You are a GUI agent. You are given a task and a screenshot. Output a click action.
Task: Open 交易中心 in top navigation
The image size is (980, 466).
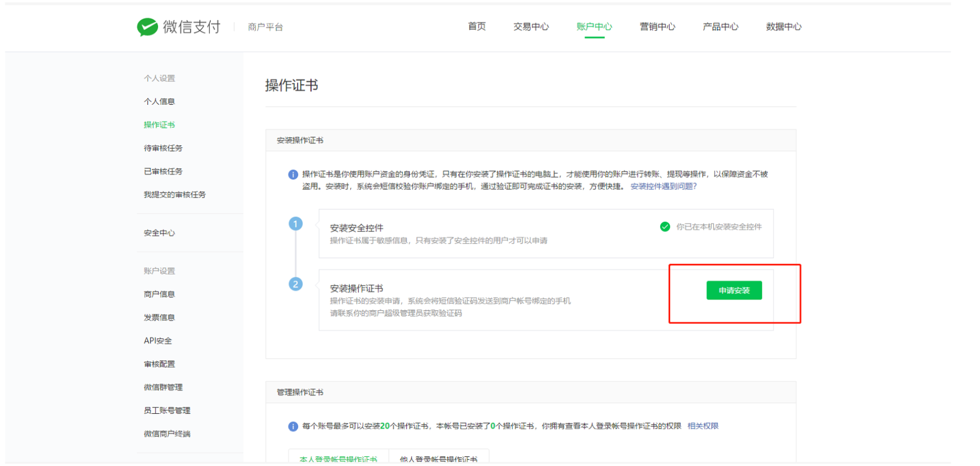point(531,27)
